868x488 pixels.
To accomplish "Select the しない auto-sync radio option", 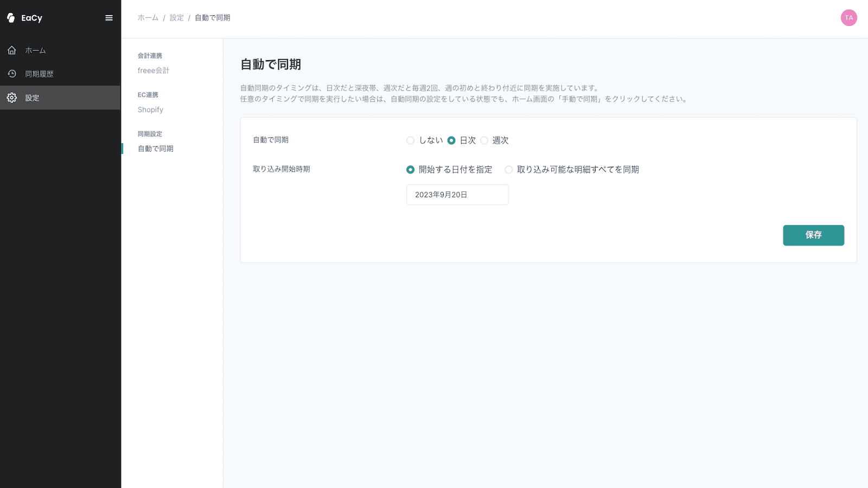I will (411, 140).
